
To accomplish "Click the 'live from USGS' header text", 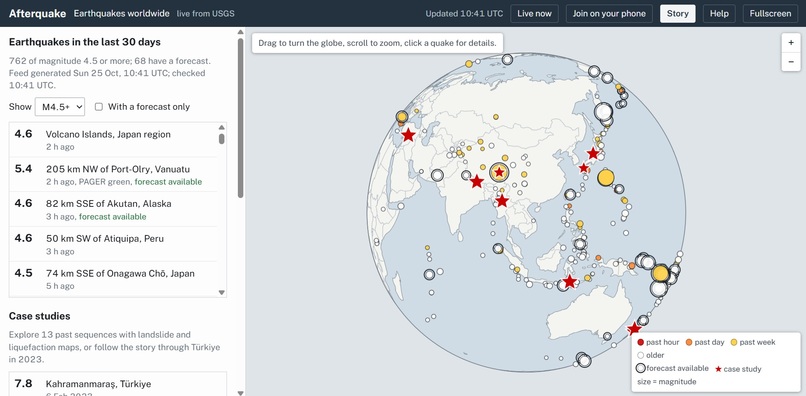I will coord(206,14).
